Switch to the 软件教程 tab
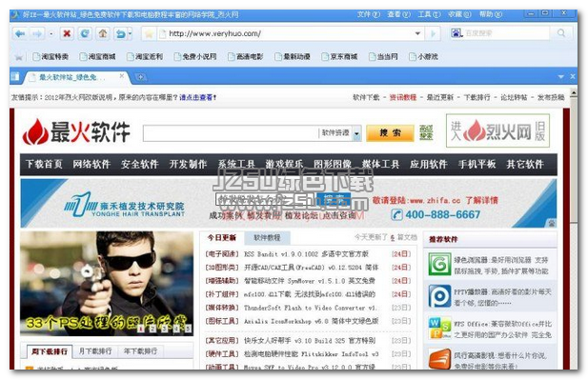Image resolution: width=588 pixels, height=380 pixels. click(x=267, y=237)
